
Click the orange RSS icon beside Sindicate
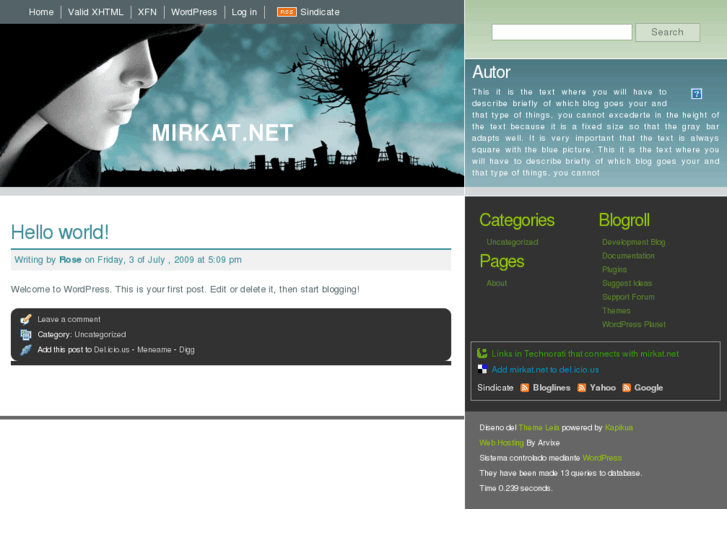[287, 12]
